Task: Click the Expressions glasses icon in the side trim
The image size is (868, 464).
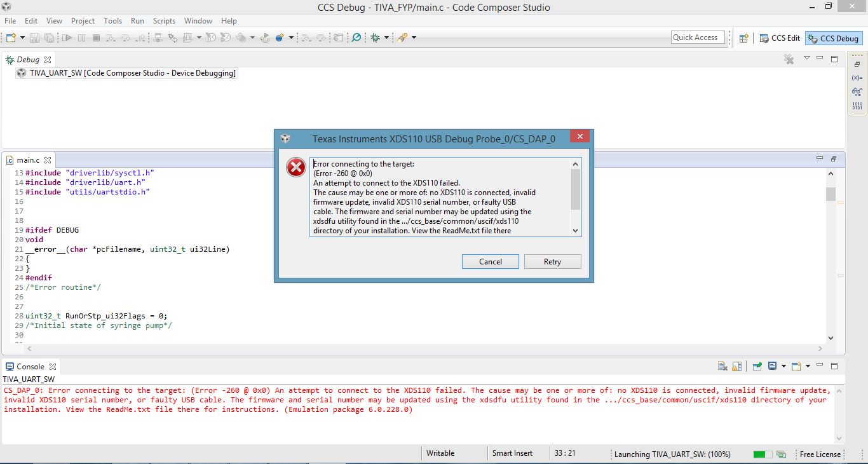Action: (x=857, y=92)
